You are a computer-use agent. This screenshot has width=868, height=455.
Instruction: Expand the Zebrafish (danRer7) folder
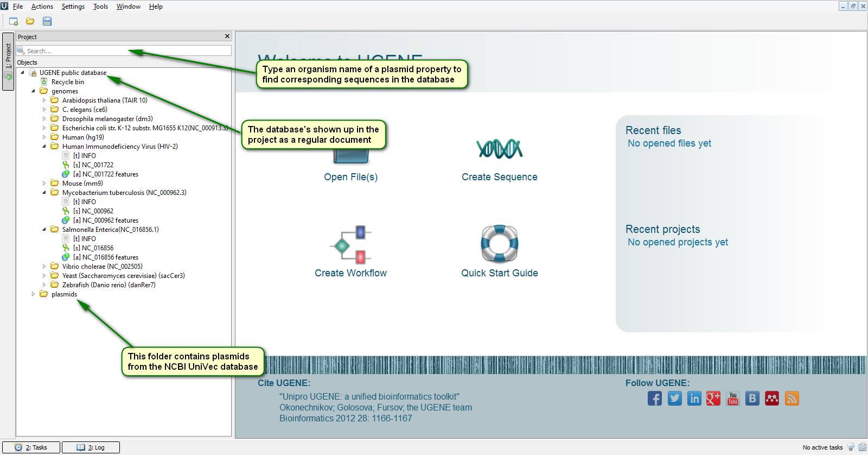pos(44,285)
